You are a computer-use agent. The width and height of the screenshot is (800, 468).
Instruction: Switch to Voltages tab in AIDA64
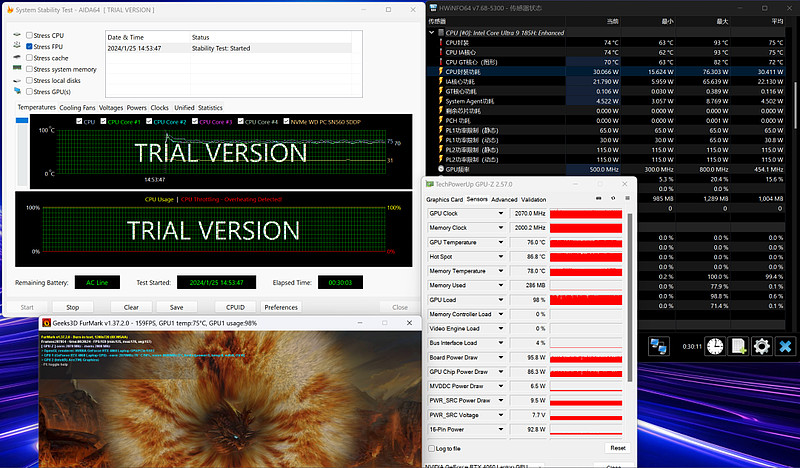111,108
